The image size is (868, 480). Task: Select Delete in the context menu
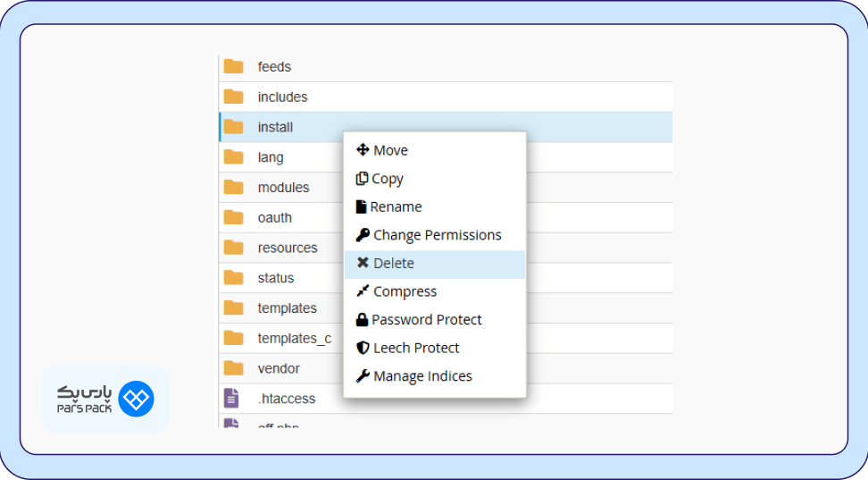pos(394,263)
